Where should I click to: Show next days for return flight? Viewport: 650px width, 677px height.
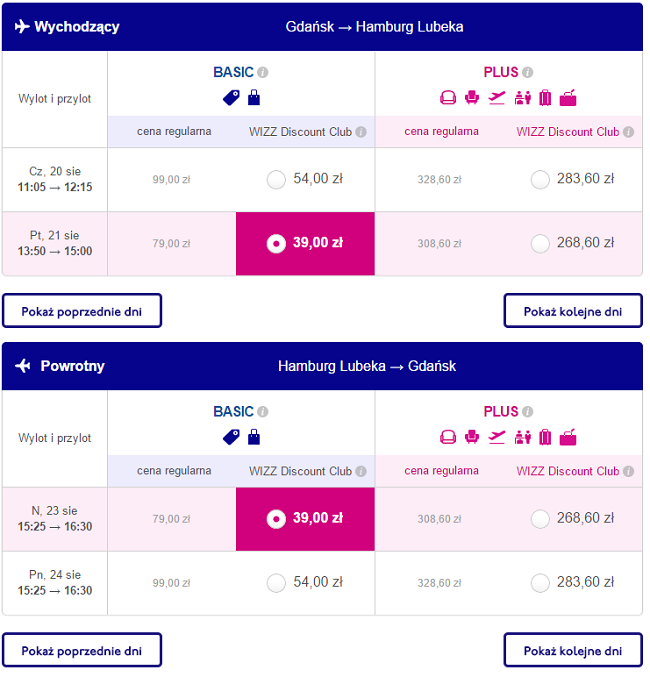pyautogui.click(x=573, y=650)
